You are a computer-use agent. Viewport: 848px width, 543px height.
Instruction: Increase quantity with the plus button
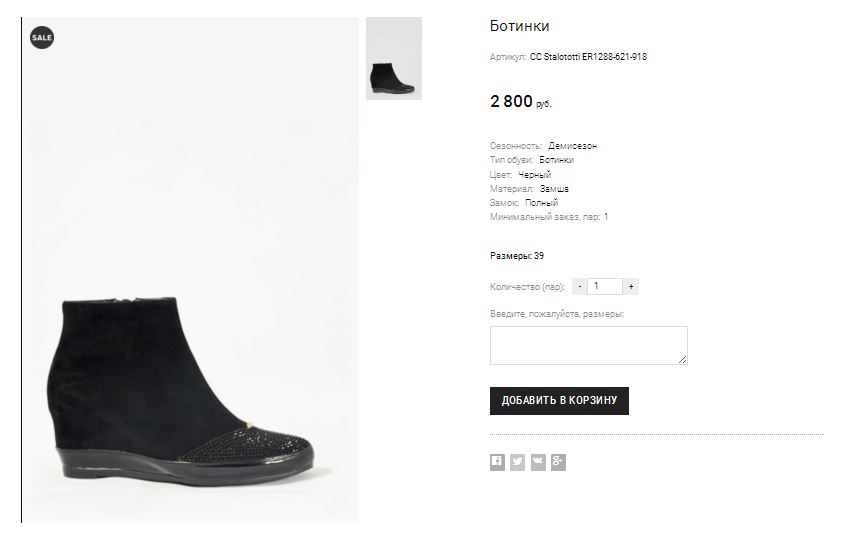click(630, 287)
